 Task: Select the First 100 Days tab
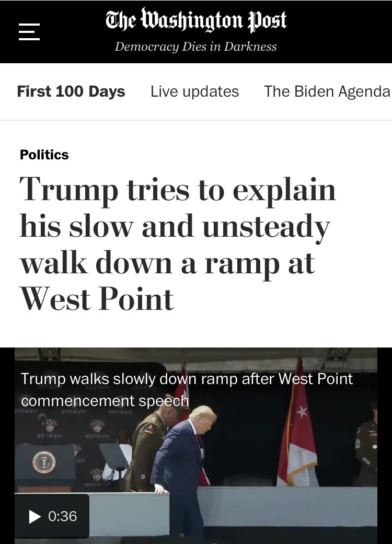coord(71,91)
